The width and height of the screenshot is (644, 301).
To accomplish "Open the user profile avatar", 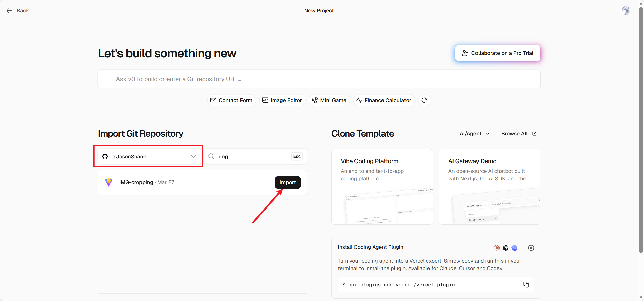I will 625,11.
